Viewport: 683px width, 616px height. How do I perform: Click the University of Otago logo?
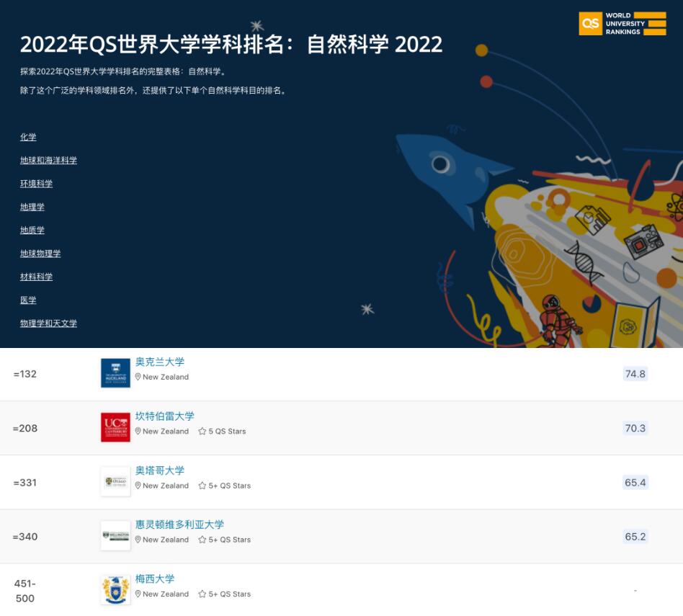click(115, 481)
